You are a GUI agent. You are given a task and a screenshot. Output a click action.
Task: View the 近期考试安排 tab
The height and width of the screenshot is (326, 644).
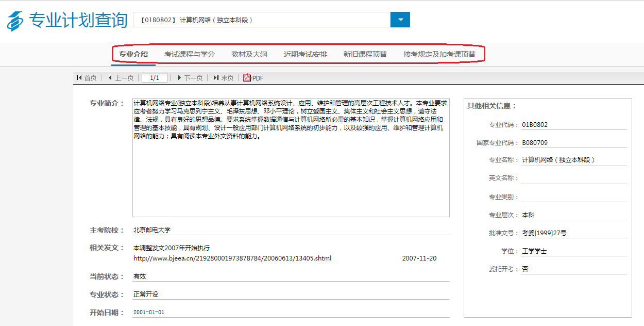[305, 54]
